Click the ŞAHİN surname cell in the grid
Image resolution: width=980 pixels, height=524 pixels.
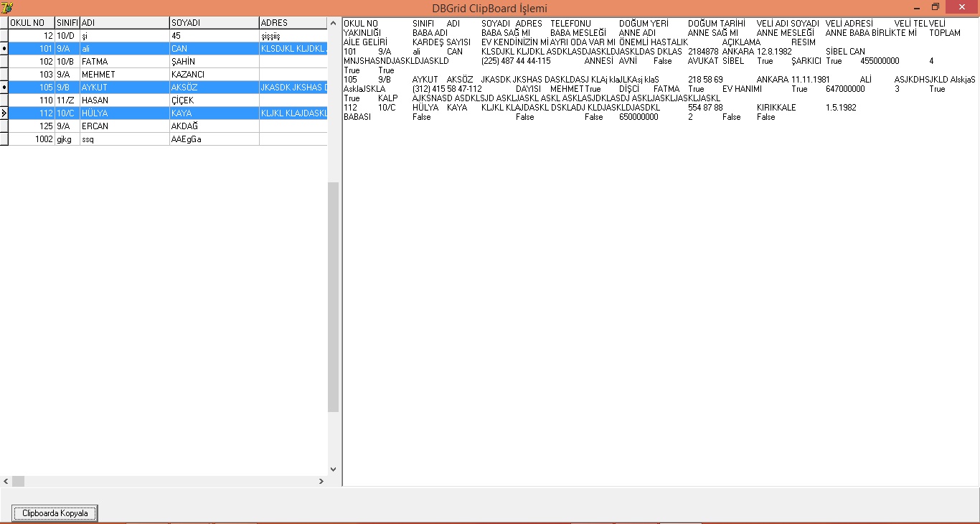tap(215, 62)
